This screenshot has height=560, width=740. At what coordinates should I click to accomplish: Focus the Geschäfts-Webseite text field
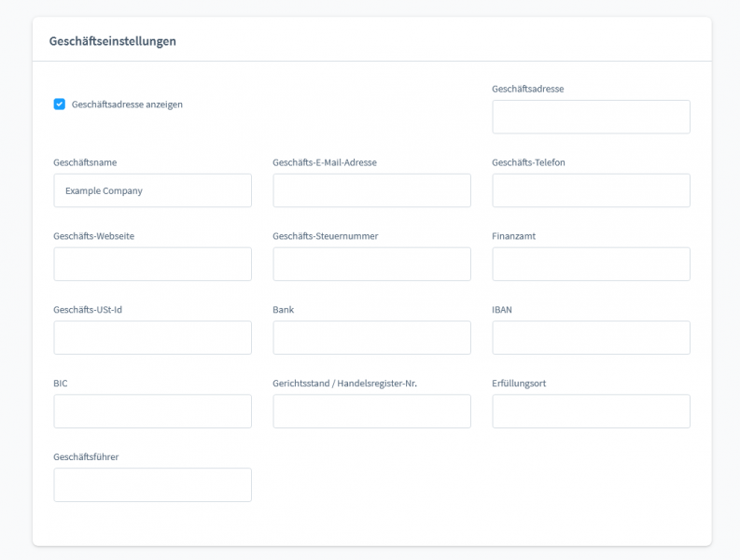coord(152,264)
